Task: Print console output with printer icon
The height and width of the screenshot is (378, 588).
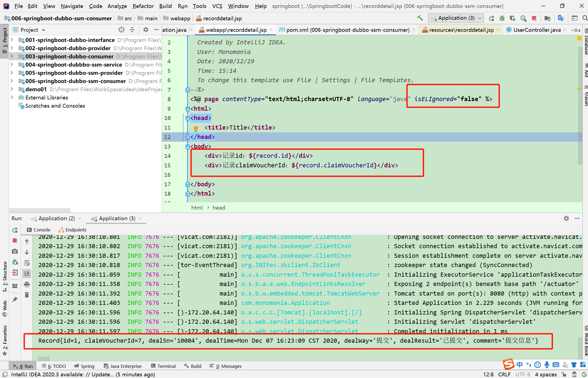Action: pyautogui.click(x=27, y=285)
